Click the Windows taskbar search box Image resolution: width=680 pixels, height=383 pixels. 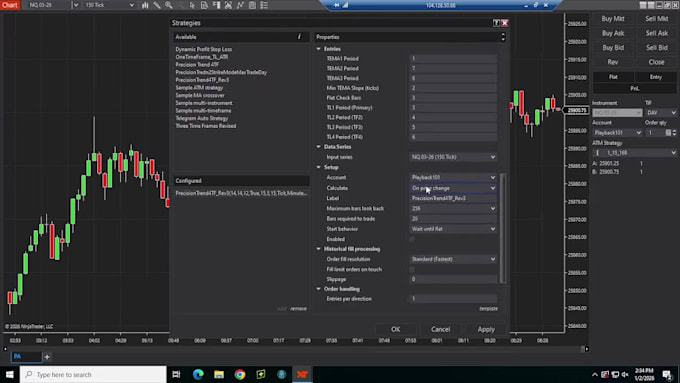[x=93, y=374]
